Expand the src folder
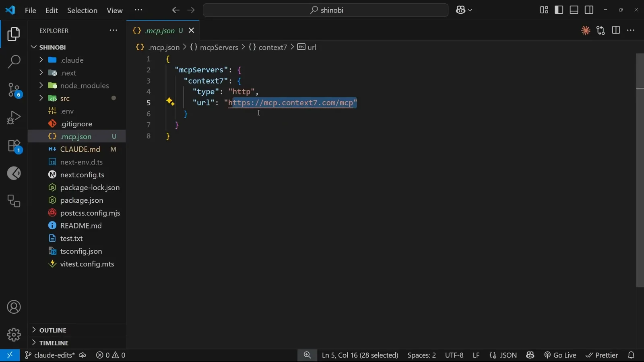 (76, 99)
